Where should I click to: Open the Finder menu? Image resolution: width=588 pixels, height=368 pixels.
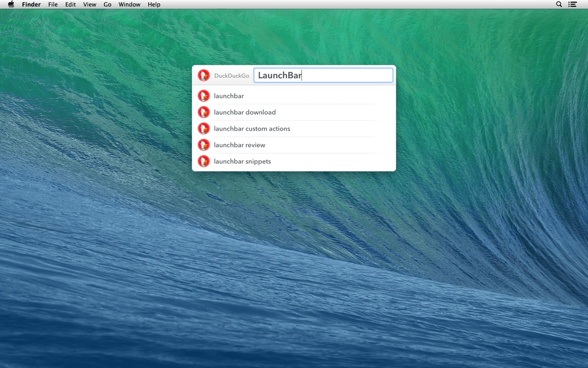click(x=31, y=5)
